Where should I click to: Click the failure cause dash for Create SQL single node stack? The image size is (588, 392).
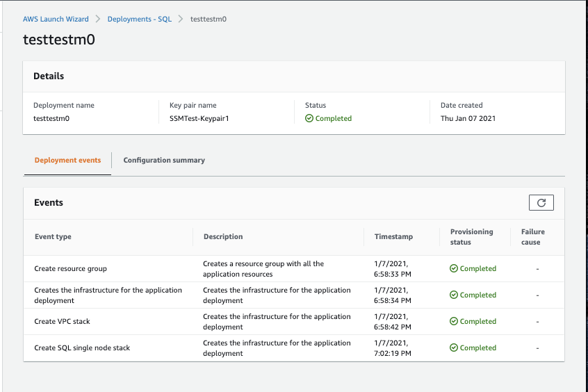[537, 348]
